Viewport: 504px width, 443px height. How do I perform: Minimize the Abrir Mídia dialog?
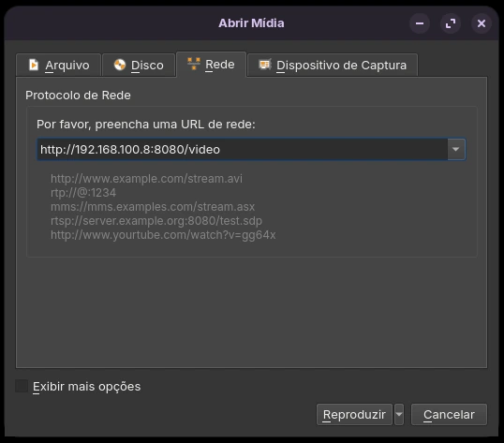pos(420,23)
